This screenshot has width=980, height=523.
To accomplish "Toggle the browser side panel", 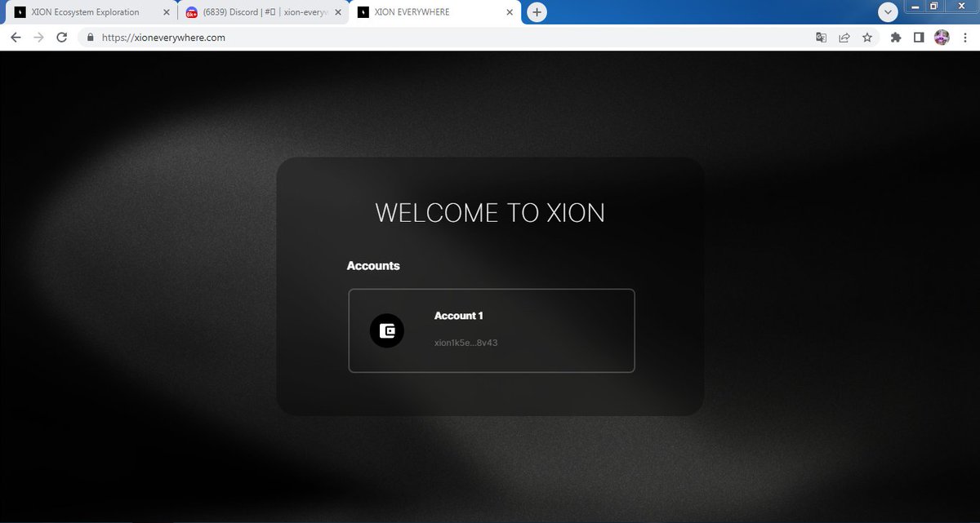I will pyautogui.click(x=919, y=38).
